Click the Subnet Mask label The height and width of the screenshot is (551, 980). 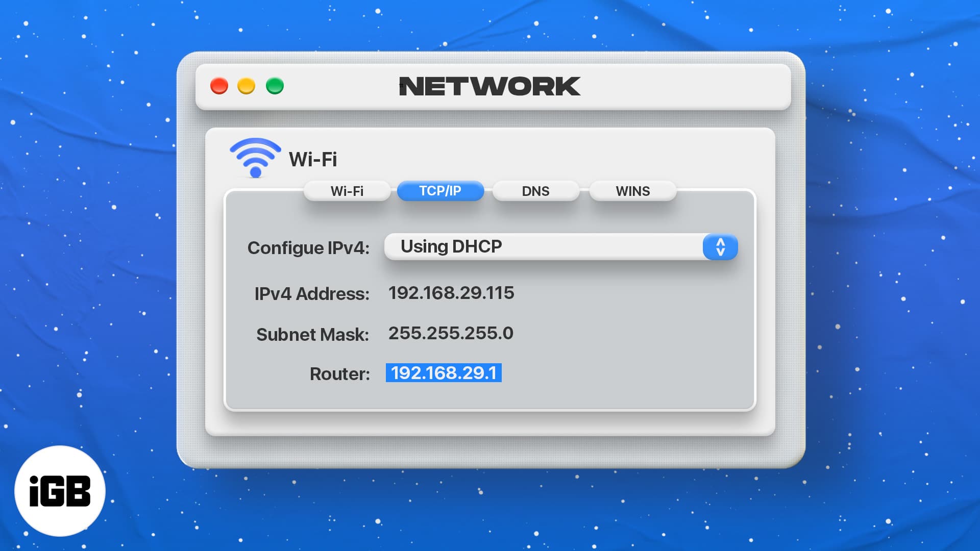click(x=312, y=335)
